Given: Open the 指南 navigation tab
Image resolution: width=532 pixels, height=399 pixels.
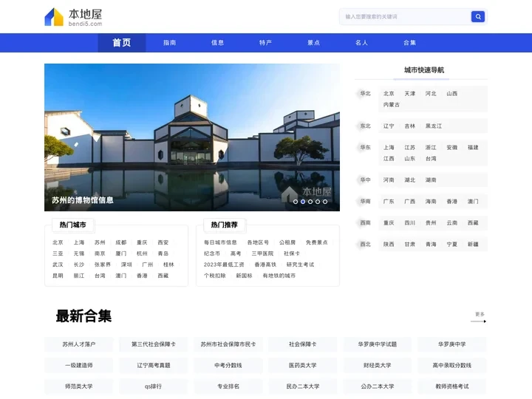Looking at the screenshot, I should (170, 43).
